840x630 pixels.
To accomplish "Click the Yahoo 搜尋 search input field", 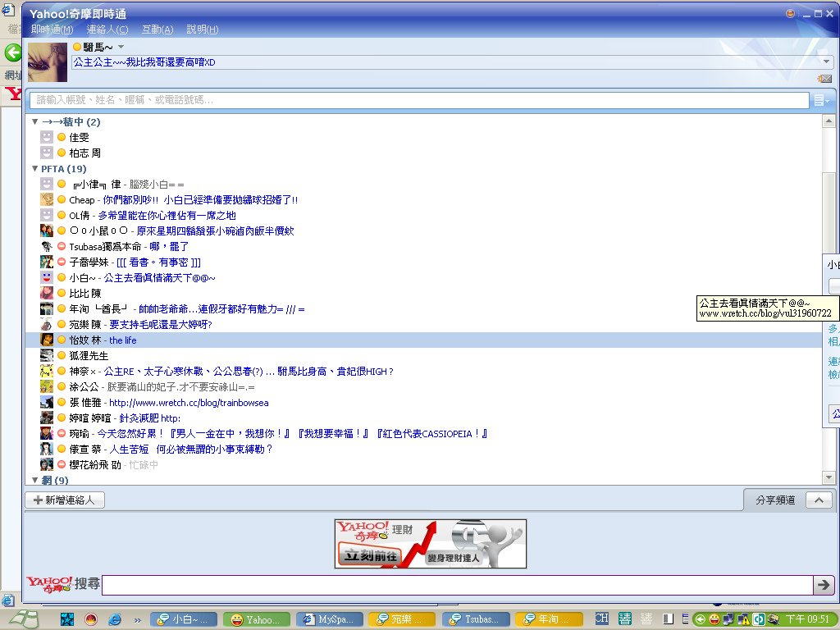I will [x=457, y=585].
